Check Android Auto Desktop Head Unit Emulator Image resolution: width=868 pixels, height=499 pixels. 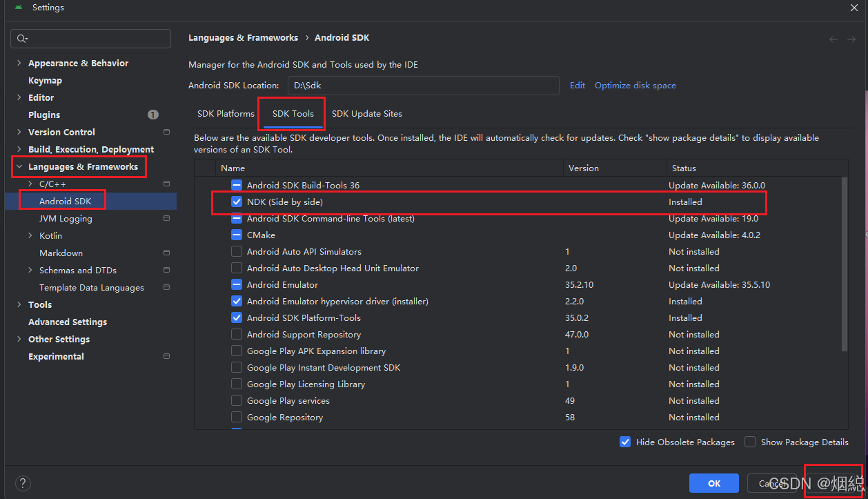click(237, 268)
